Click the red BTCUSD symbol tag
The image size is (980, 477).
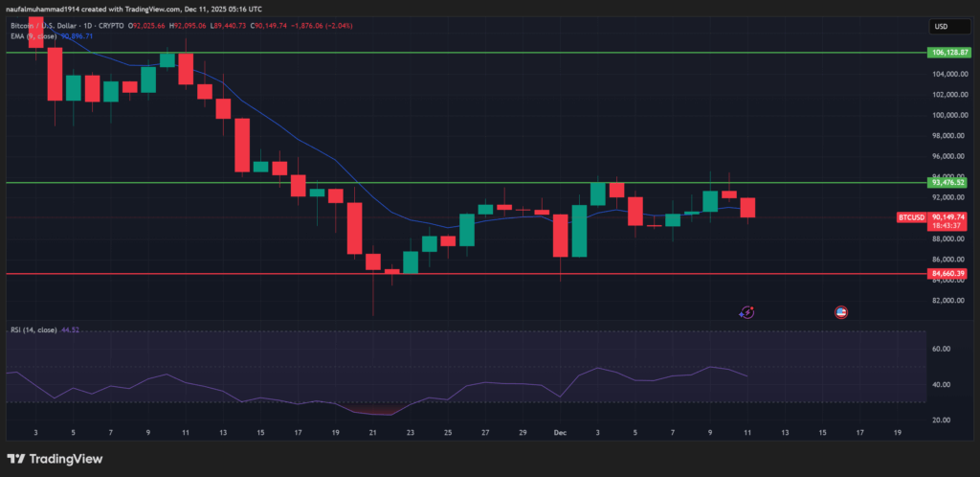pyautogui.click(x=911, y=217)
